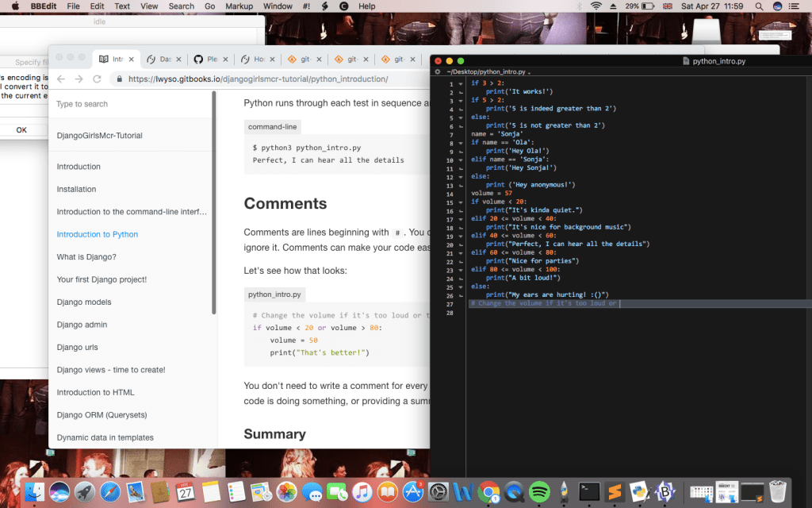Switch to the GitHub 'Ple' browser tab
812x508 pixels.
(208, 60)
